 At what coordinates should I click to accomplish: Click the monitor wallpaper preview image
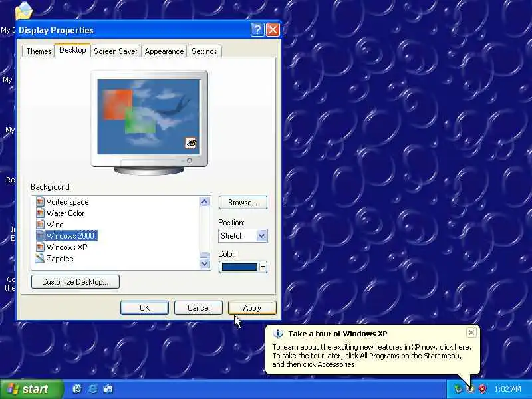148,117
